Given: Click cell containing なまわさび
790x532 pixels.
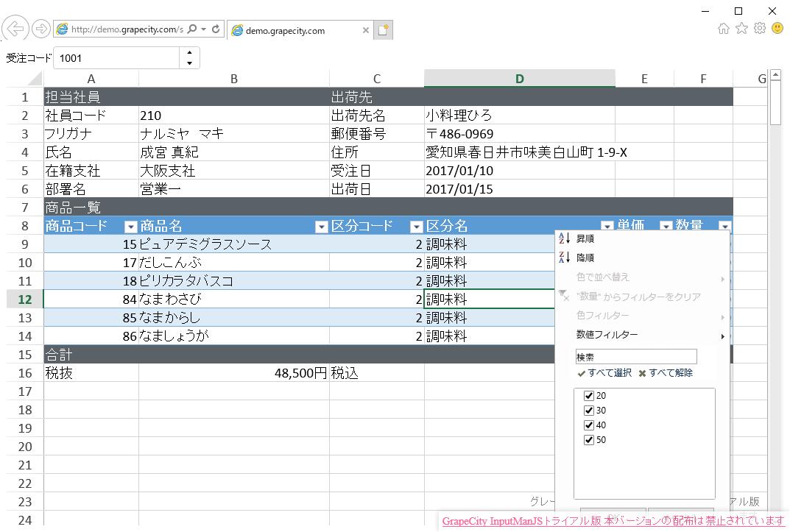Looking at the screenshot, I should point(234,299).
